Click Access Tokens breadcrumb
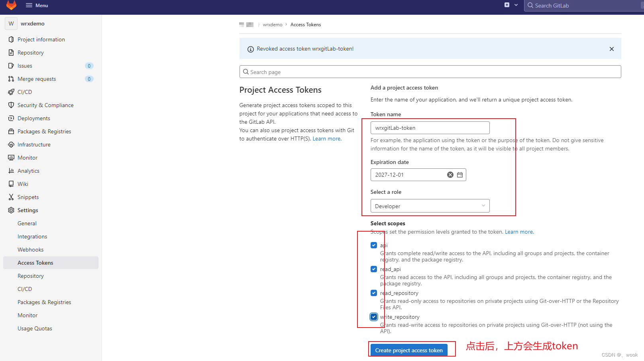This screenshot has width=644, height=361. tap(306, 25)
